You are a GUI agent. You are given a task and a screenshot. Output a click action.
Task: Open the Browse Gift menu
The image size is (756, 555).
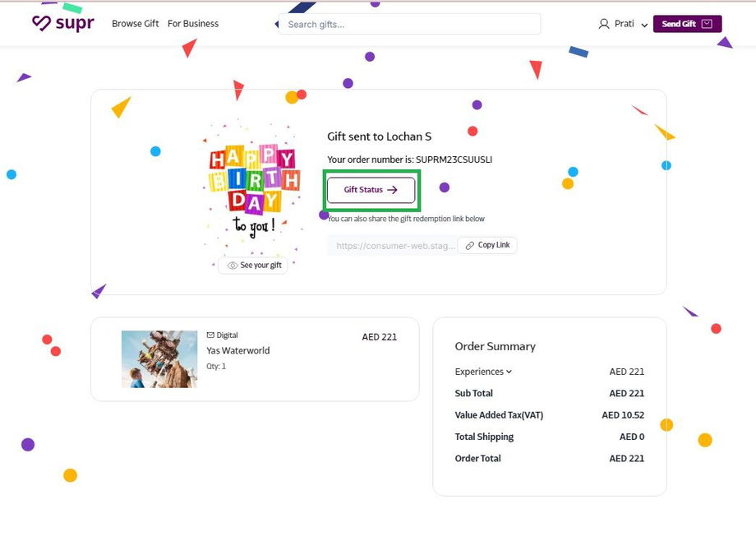(136, 24)
